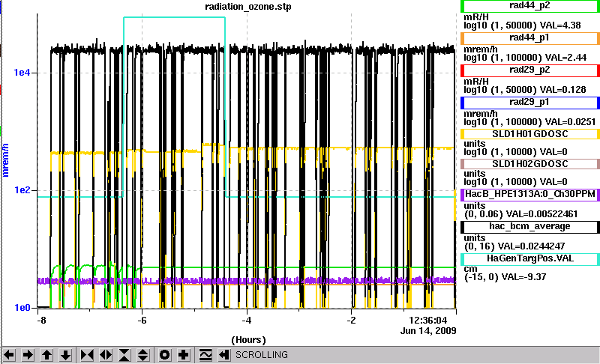The image size is (600, 364).
Task: Click the Jun 14, 2009 date label
Action: click(x=428, y=331)
